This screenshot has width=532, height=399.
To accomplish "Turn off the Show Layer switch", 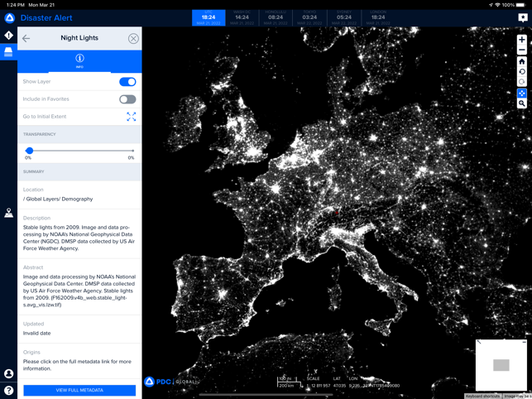I will click(127, 81).
